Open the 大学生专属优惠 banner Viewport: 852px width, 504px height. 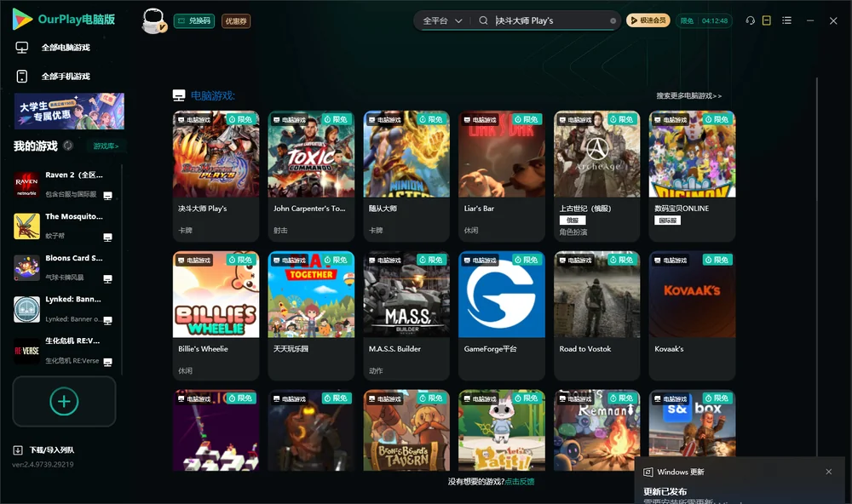(69, 111)
